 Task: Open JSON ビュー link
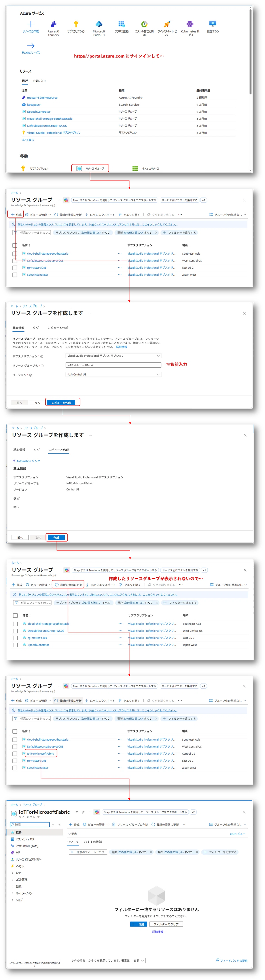[x=237, y=834]
